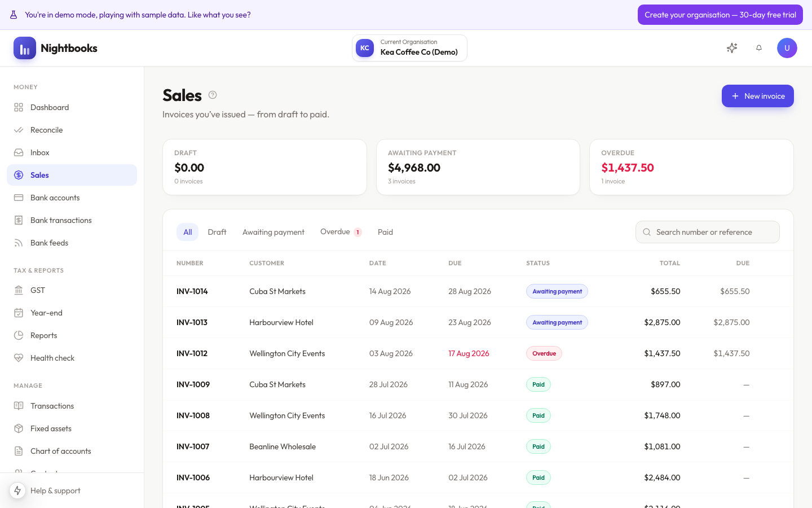
Task: Select the All tab
Action: pos(188,232)
